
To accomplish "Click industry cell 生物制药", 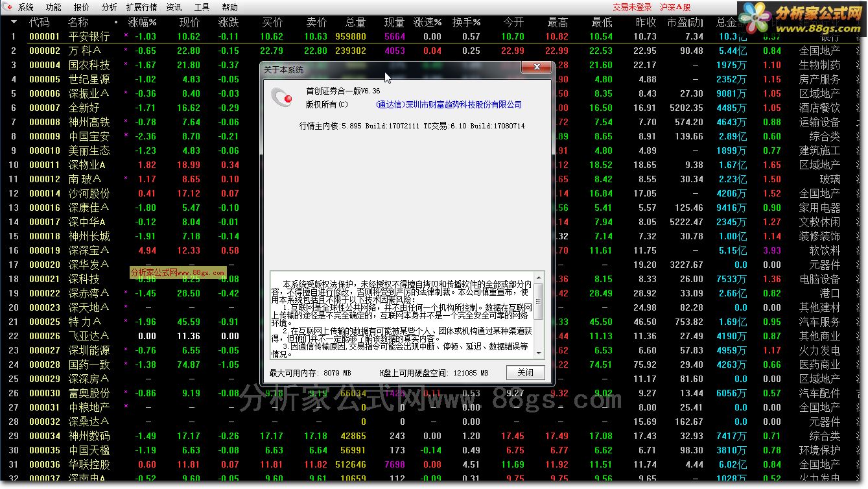I will coord(819,65).
